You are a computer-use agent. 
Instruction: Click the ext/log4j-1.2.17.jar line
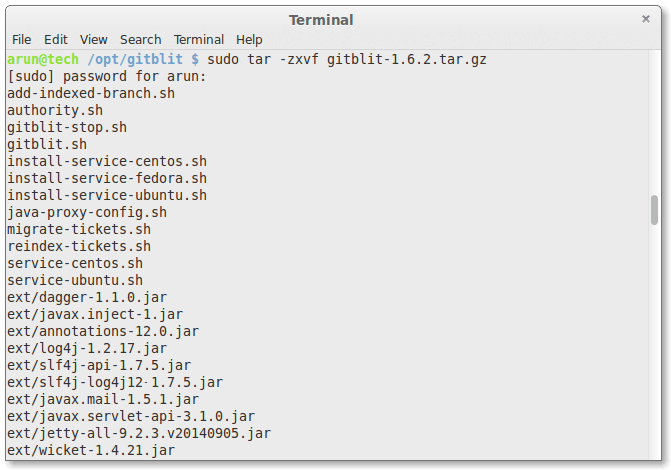click(x=87, y=348)
